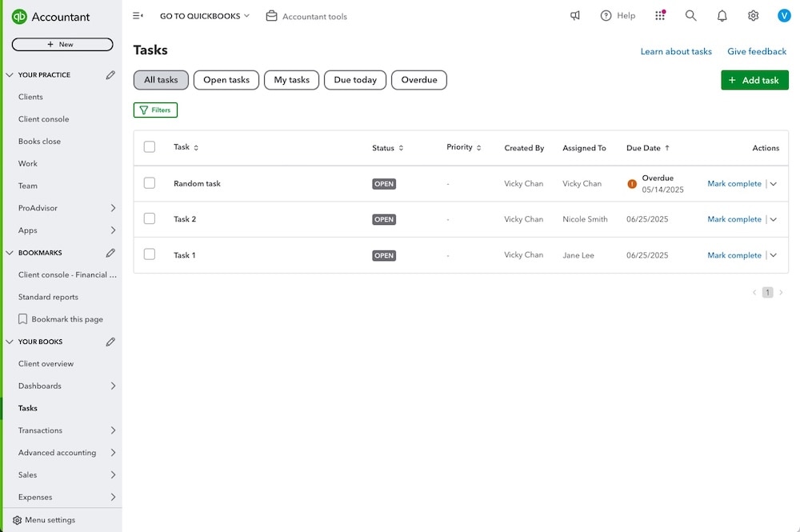Check the select-all checkbox in the table header
800x532 pixels.
[x=150, y=147]
